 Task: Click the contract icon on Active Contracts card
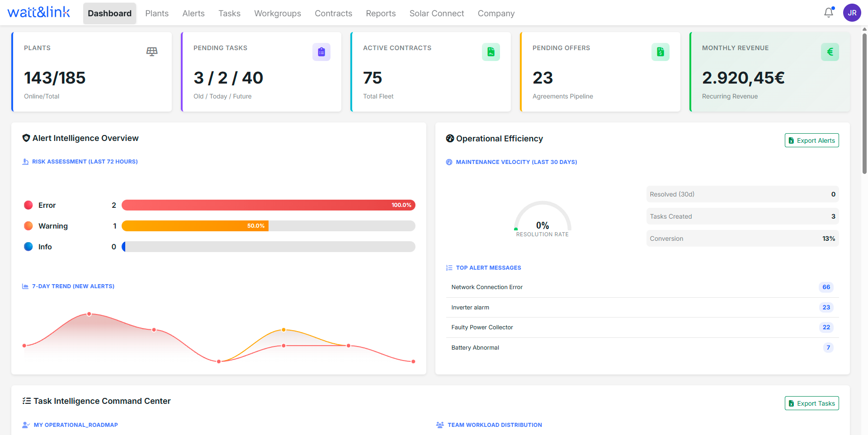click(491, 52)
